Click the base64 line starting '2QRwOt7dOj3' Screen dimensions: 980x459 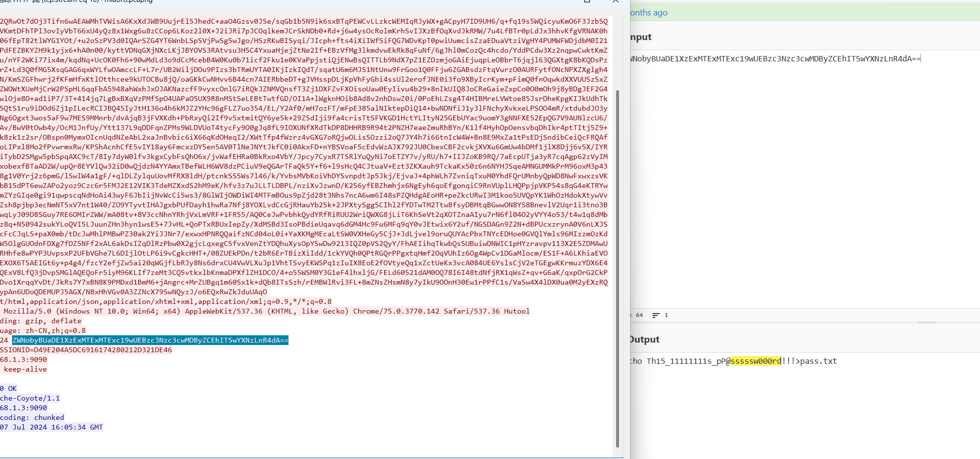pos(304,21)
